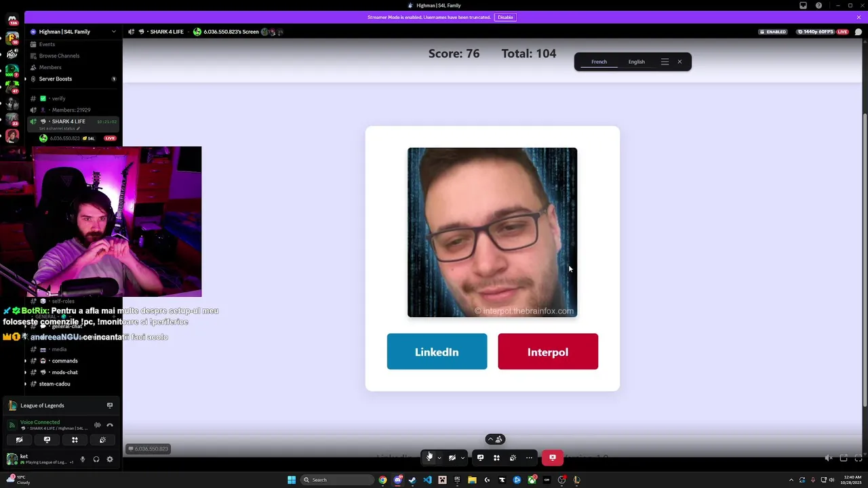
Task: Disable Streamer Mode via the banner button
Action: pyautogui.click(x=505, y=17)
